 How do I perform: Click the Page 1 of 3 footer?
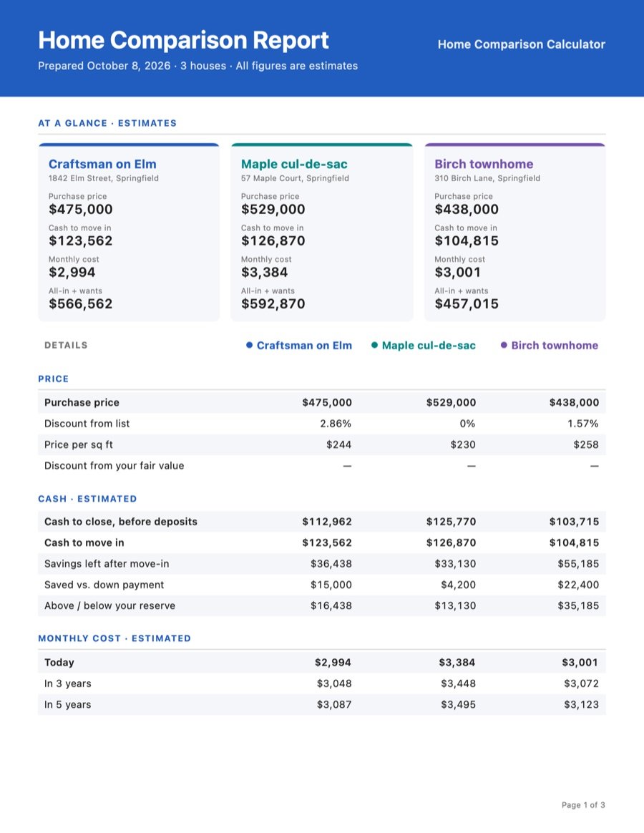(583, 805)
